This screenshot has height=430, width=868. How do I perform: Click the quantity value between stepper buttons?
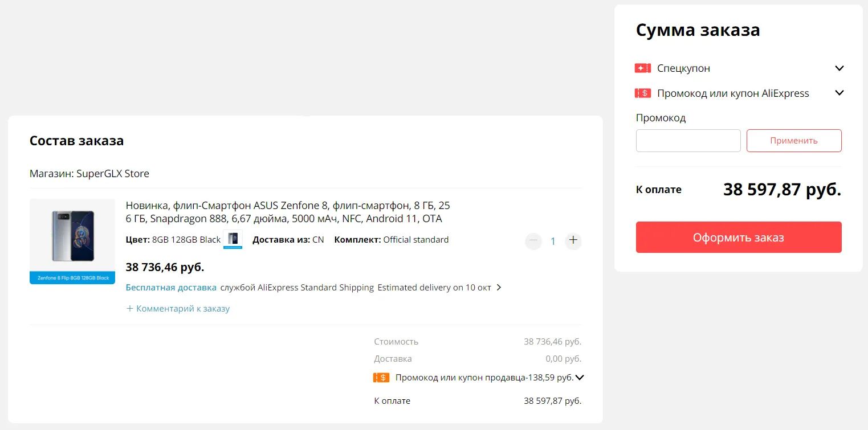tap(553, 241)
